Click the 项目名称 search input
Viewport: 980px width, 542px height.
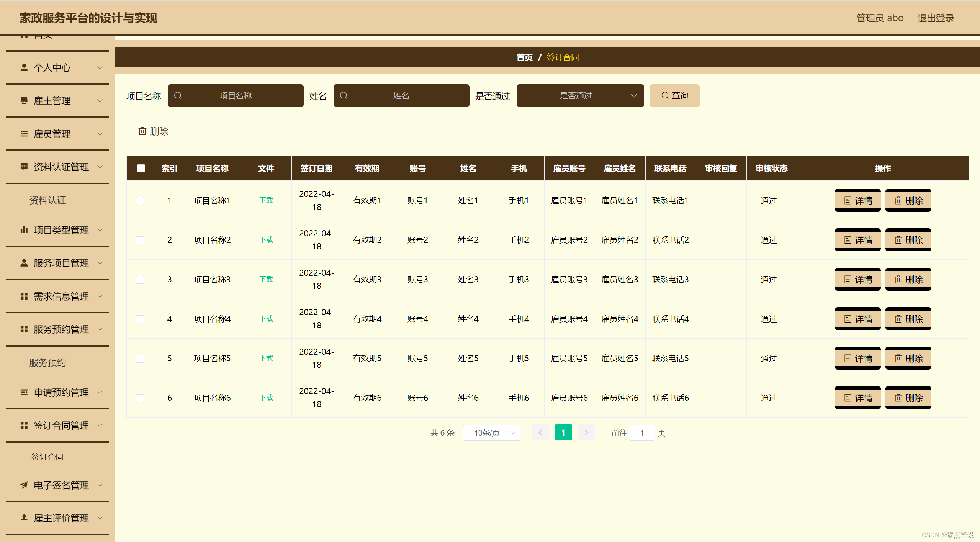coord(236,96)
